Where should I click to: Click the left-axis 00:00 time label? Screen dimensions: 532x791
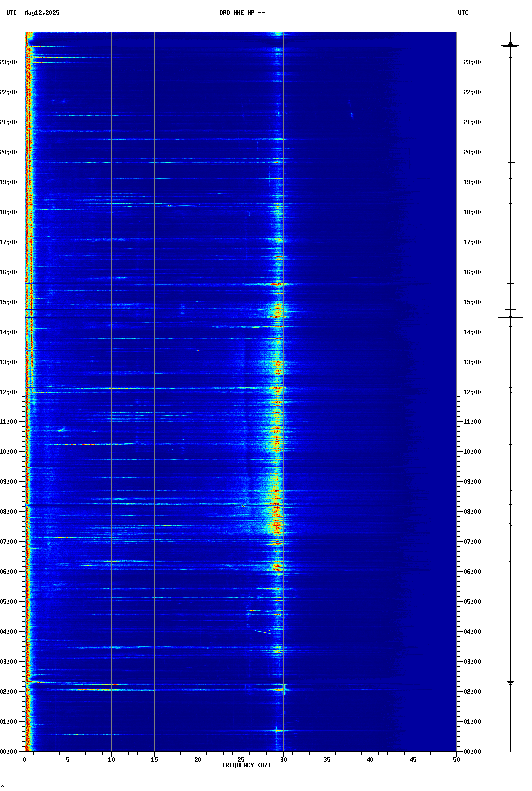click(x=8, y=752)
